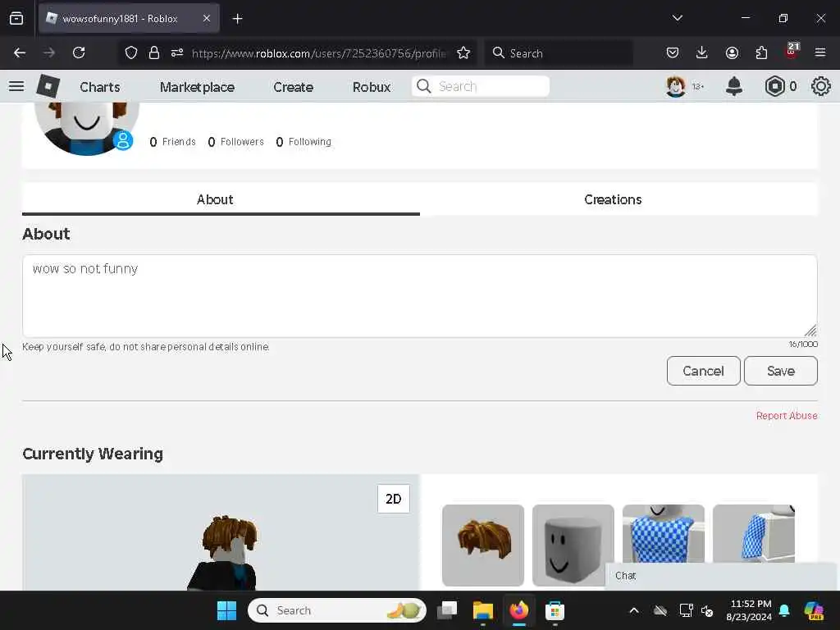
Task: View the 0 Following list
Action: [x=304, y=142]
